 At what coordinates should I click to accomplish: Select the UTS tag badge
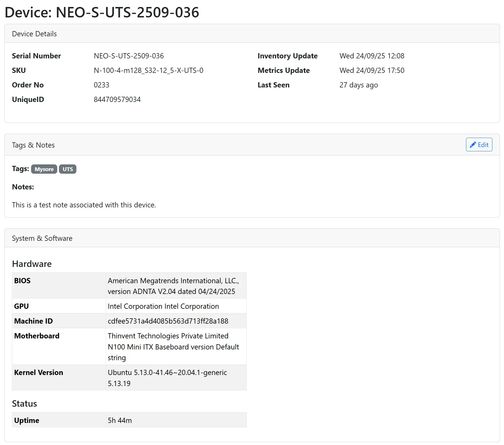68,169
